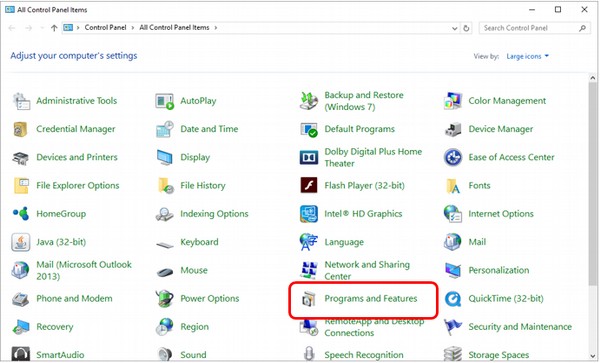Click the Forward navigation arrow

click(x=28, y=28)
